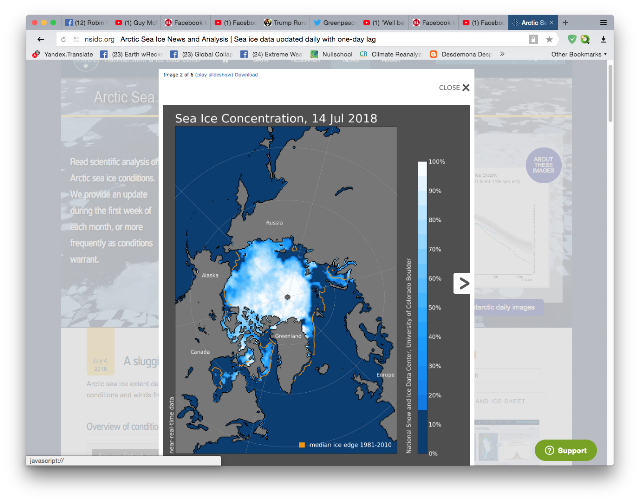640x503 pixels.
Task: Open the Desdemona Despair bookmark
Action: [461, 54]
